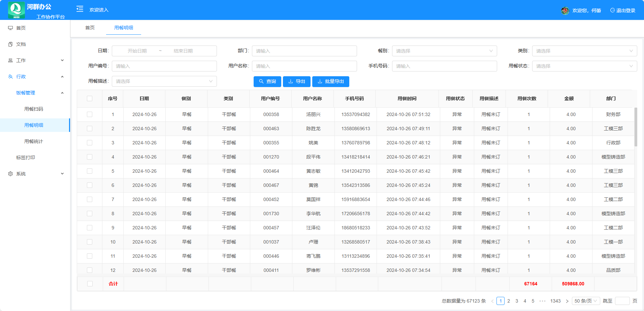
Task: Click the 批量导出 button
Action: pyautogui.click(x=330, y=81)
